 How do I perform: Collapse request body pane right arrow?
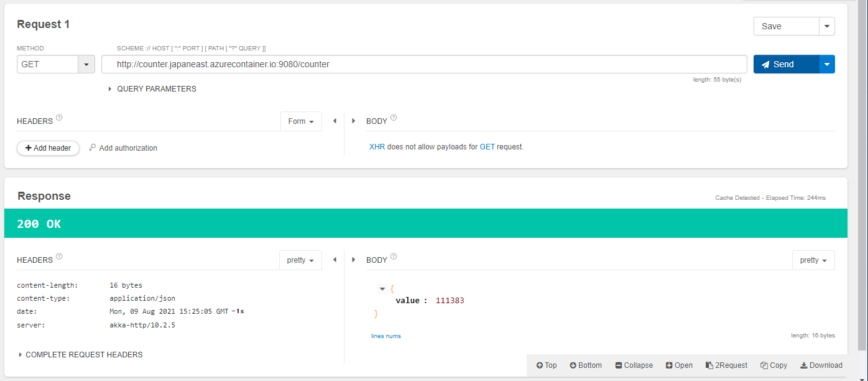point(354,121)
